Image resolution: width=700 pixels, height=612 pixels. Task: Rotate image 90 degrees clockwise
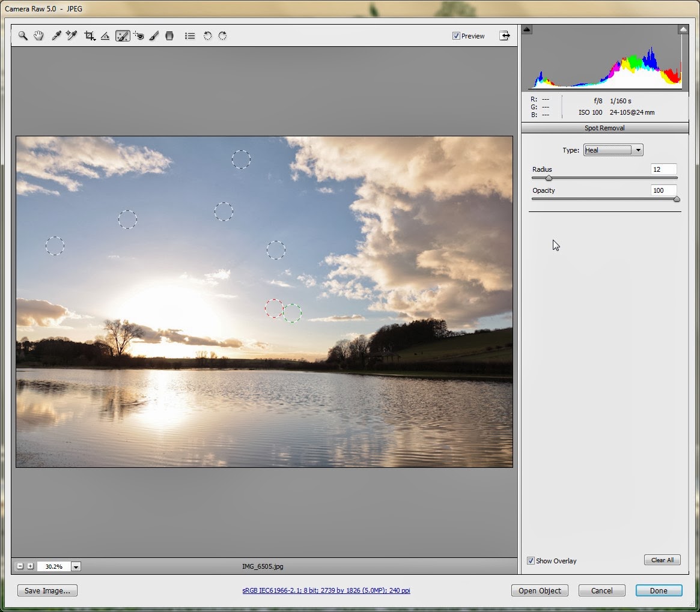(223, 35)
